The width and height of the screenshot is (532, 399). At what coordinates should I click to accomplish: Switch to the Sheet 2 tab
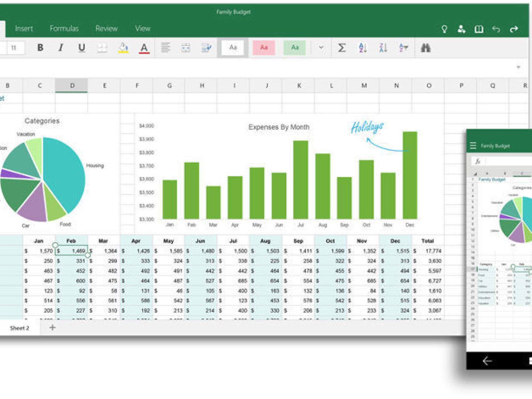[19, 328]
